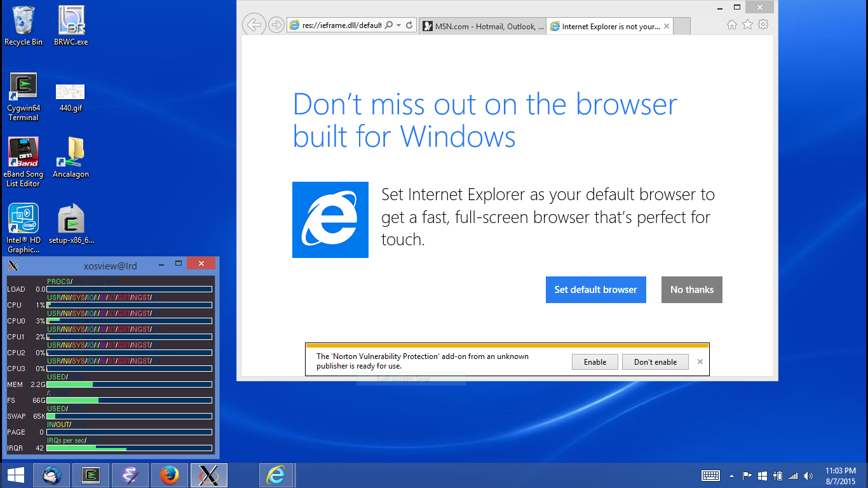Viewport: 868px width, 488px height.
Task: Click the Internet Explorer taskbar button
Action: (276, 475)
